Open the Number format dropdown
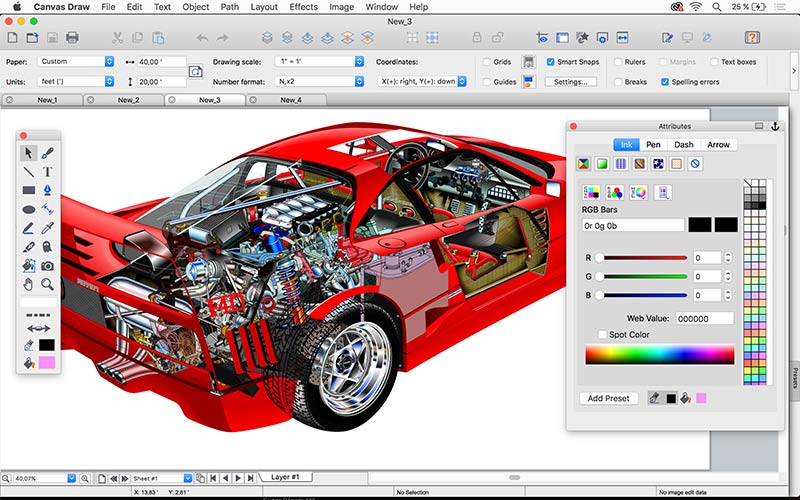The width and height of the screenshot is (800, 500). tap(318, 81)
